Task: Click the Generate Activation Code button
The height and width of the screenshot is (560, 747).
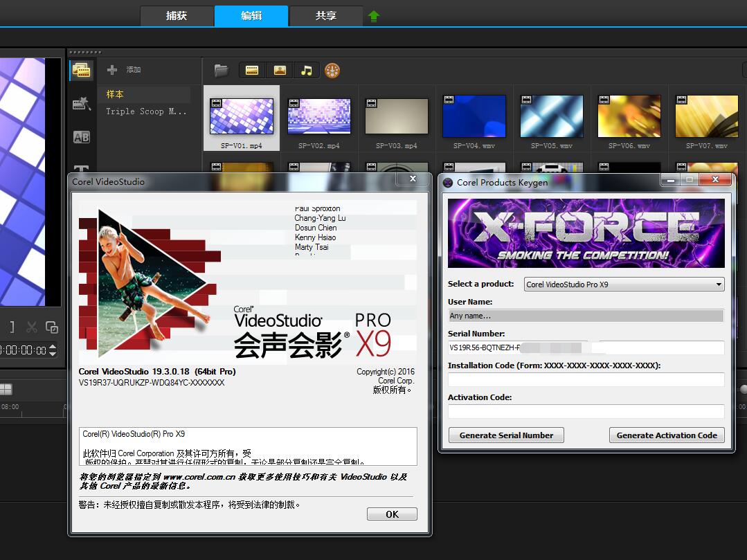Action: [667, 435]
